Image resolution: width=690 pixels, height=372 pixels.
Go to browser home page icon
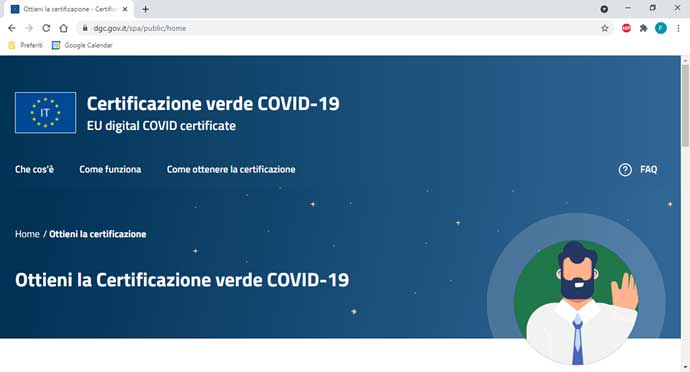[x=63, y=28]
